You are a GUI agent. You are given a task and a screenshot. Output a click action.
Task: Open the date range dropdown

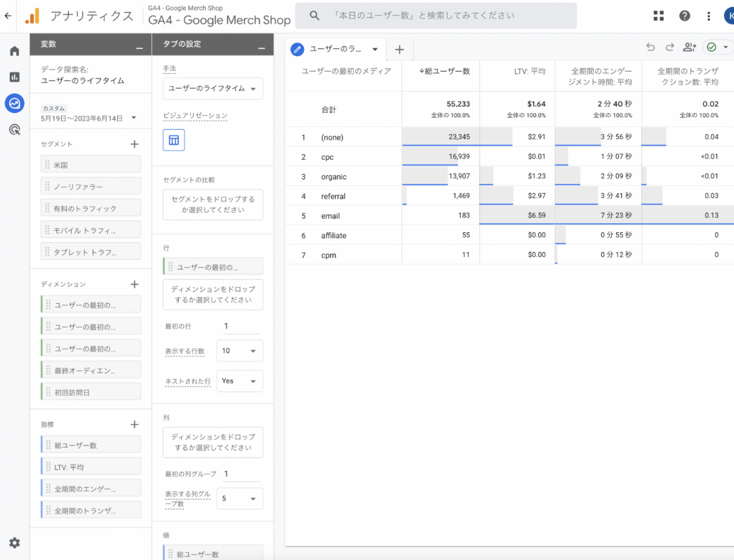coord(134,118)
